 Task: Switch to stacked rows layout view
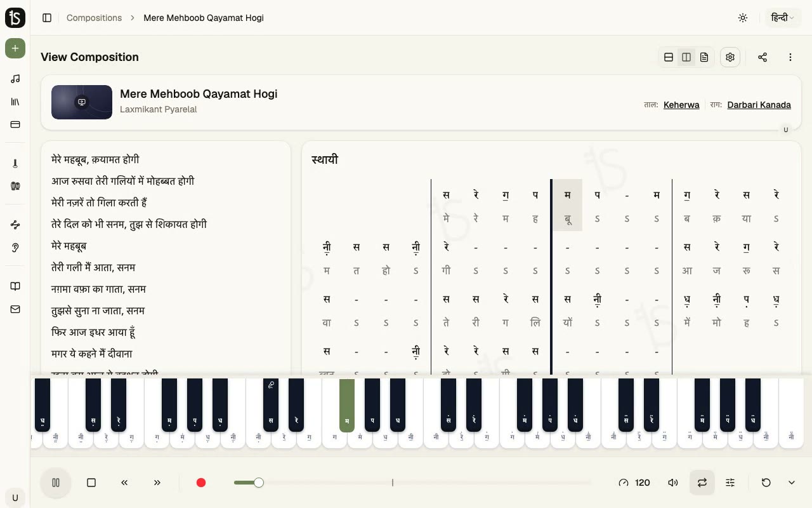click(669, 57)
